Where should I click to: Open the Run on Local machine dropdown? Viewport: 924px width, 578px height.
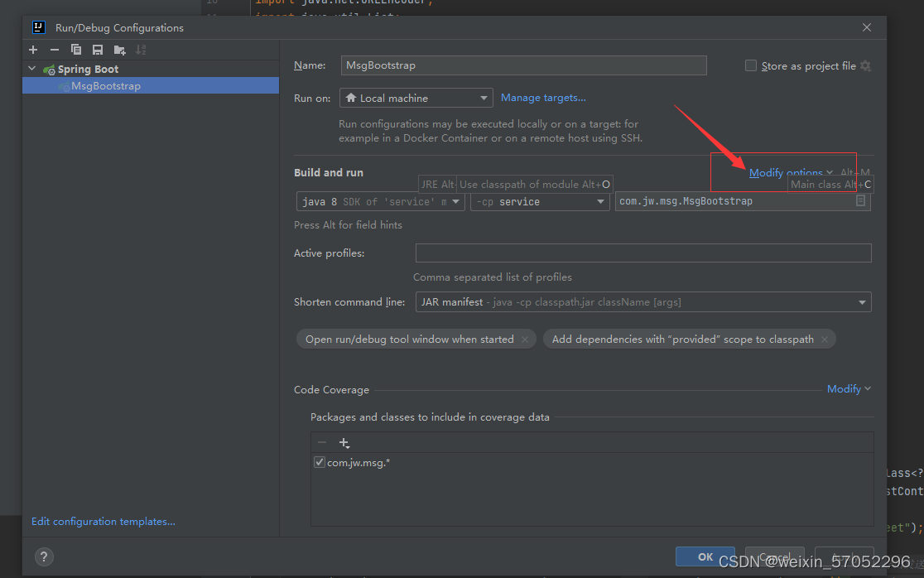[486, 97]
